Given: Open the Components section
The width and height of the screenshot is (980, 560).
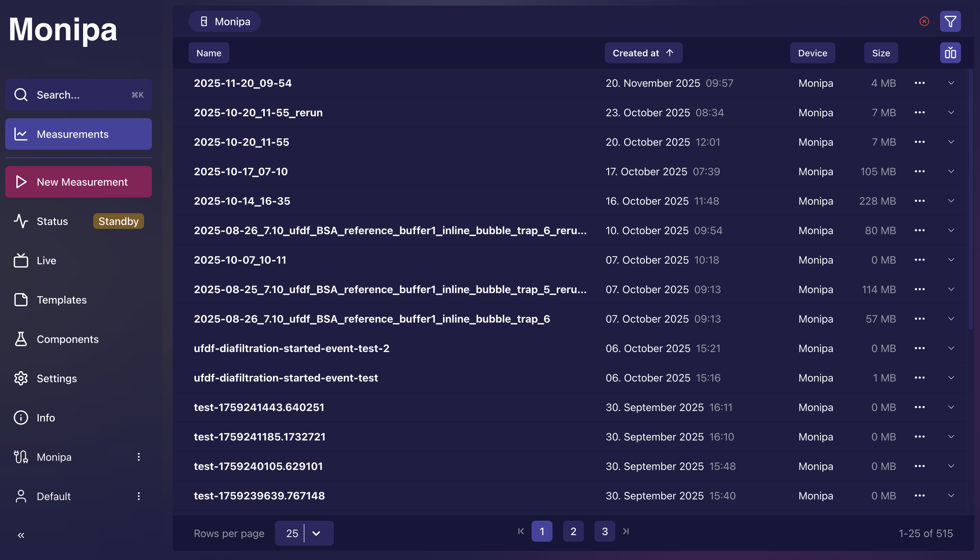Looking at the screenshot, I should pyautogui.click(x=68, y=339).
